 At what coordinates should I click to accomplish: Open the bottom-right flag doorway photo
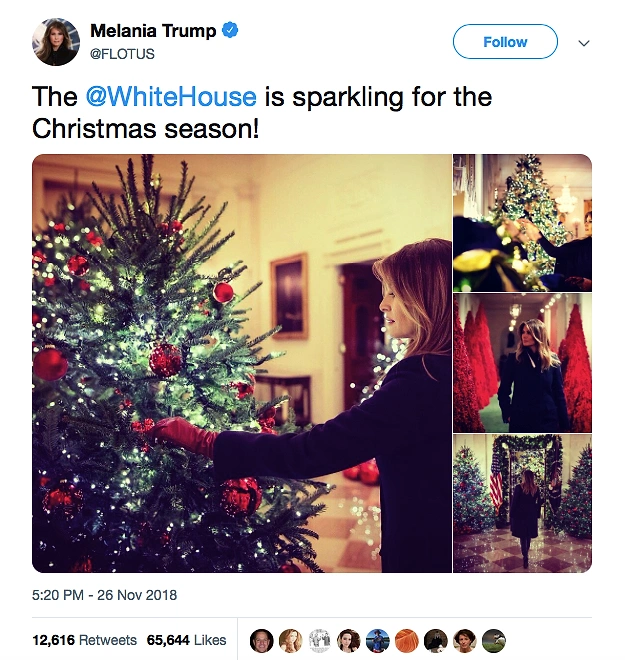click(522, 503)
